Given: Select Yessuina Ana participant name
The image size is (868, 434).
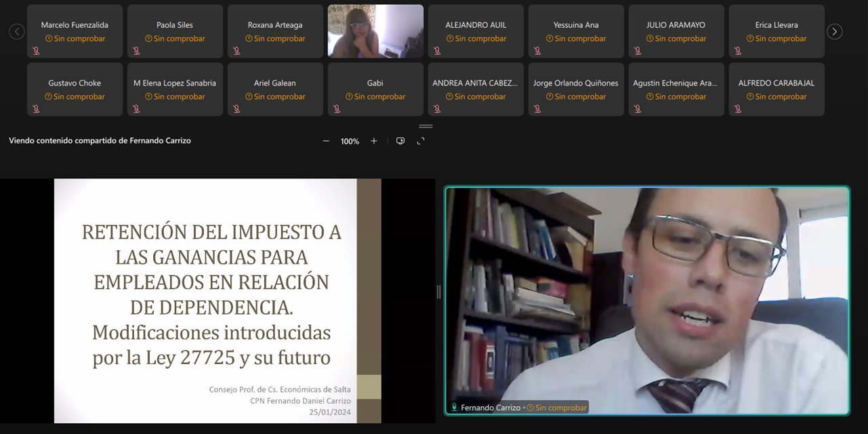Looking at the screenshot, I should (x=576, y=25).
